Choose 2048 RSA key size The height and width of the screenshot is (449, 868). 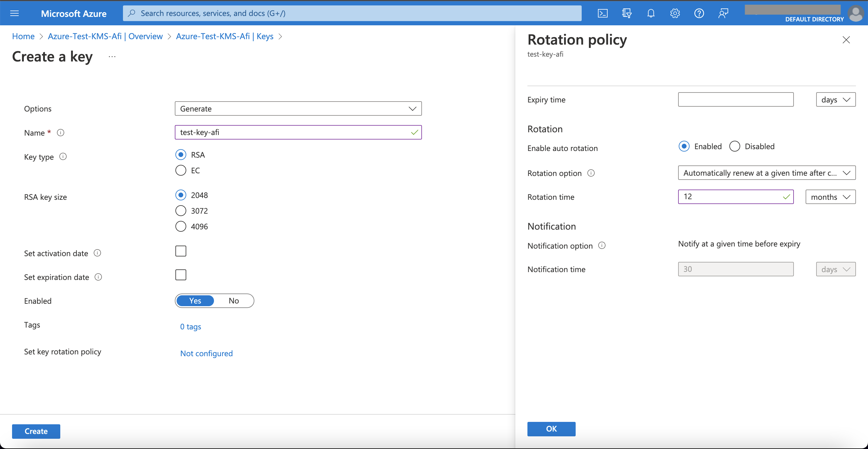(181, 195)
